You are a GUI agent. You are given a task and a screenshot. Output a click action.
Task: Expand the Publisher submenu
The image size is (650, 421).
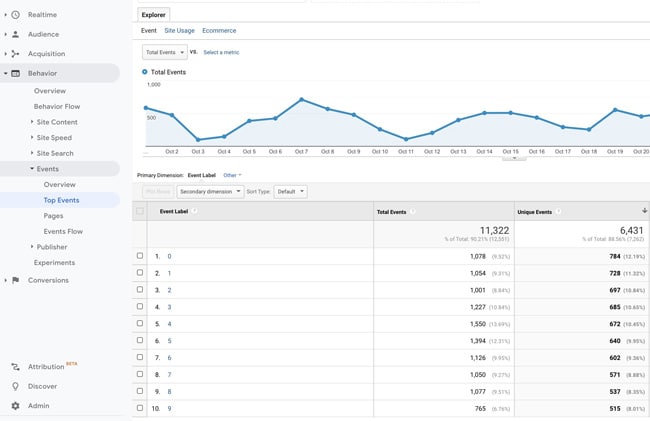pyautogui.click(x=32, y=247)
